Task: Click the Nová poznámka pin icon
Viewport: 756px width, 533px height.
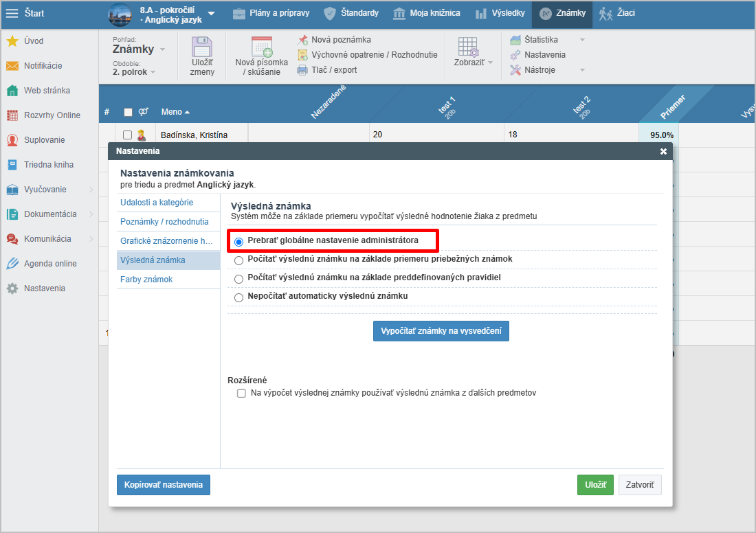Action: pos(302,40)
